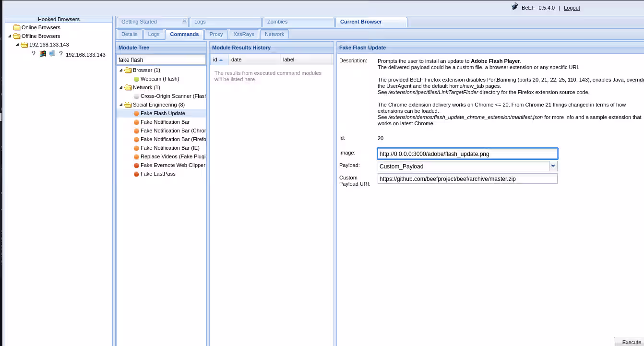Close the Getting Started tab
This screenshot has width=644, height=346.
coord(184,21)
